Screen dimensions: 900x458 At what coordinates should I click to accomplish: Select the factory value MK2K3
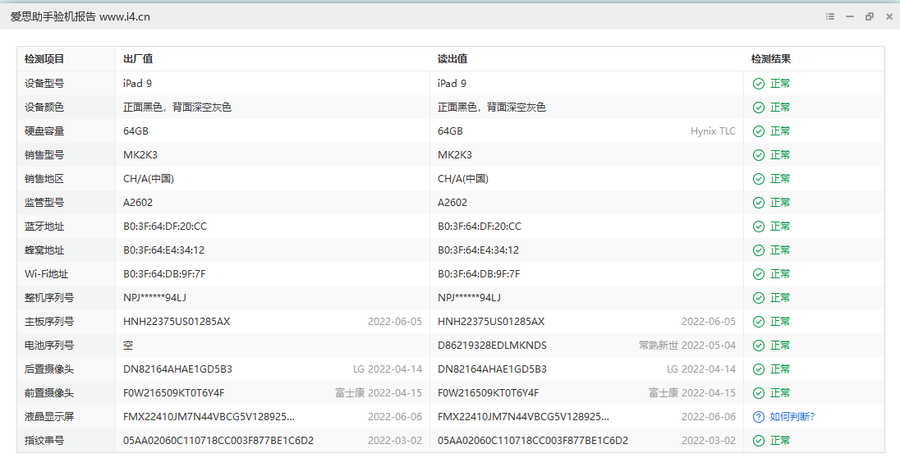point(140,155)
